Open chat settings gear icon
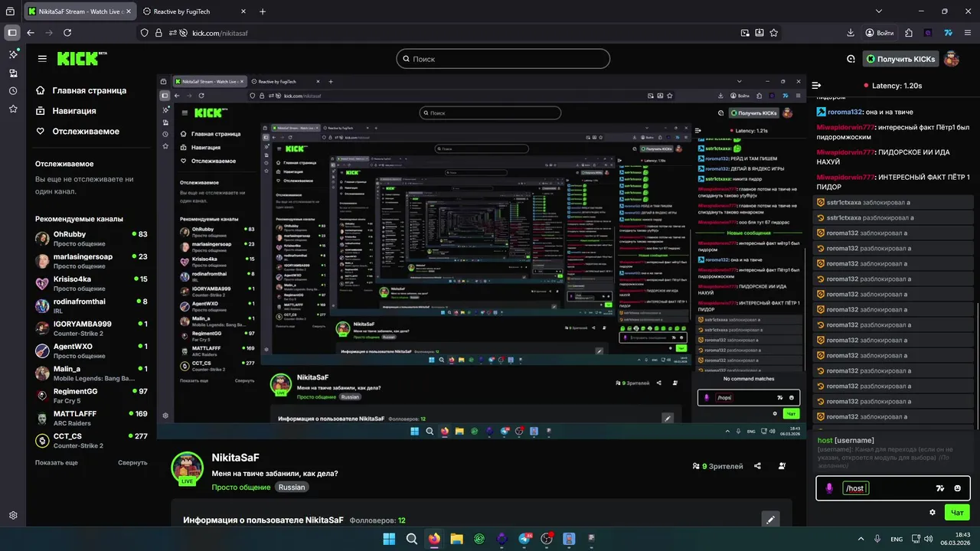Screen dimensions: 980x551 pos(933,512)
